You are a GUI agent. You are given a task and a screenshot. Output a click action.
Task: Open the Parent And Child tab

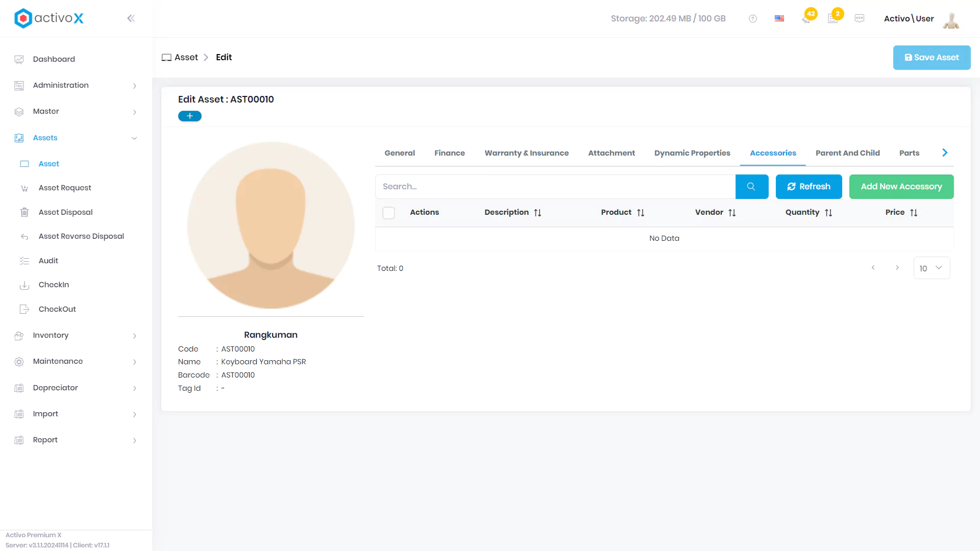coord(848,153)
